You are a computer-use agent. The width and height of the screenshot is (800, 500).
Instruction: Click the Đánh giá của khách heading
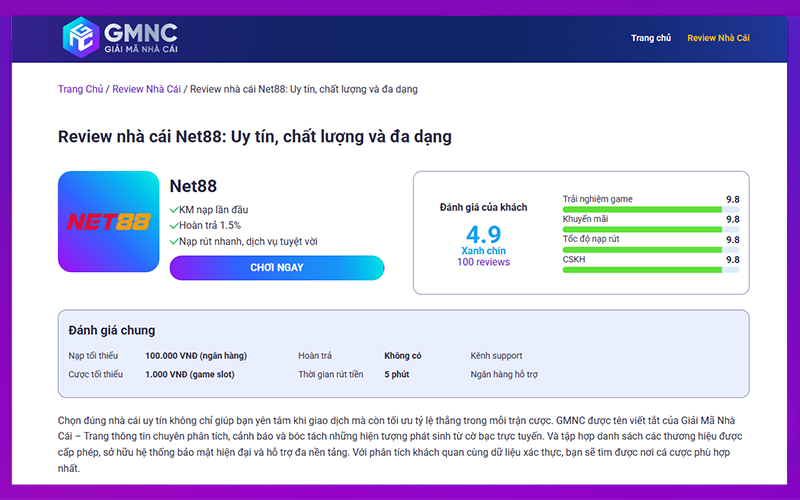click(x=483, y=208)
